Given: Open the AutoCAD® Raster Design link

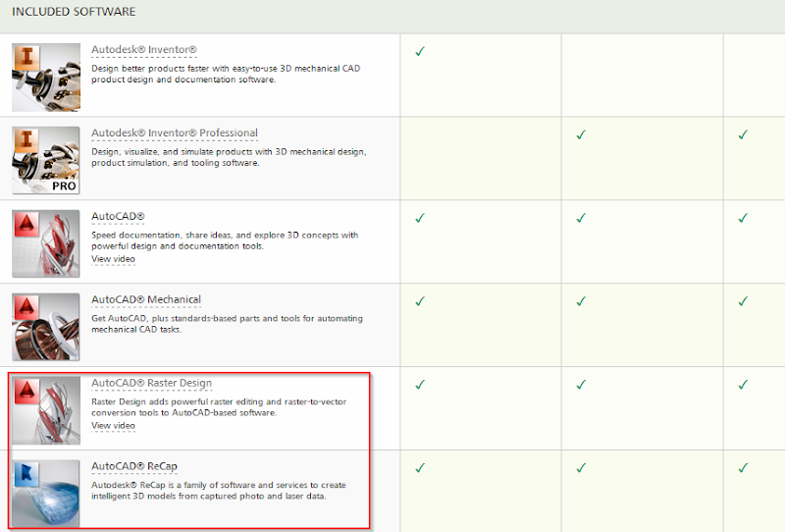Looking at the screenshot, I should click(152, 383).
